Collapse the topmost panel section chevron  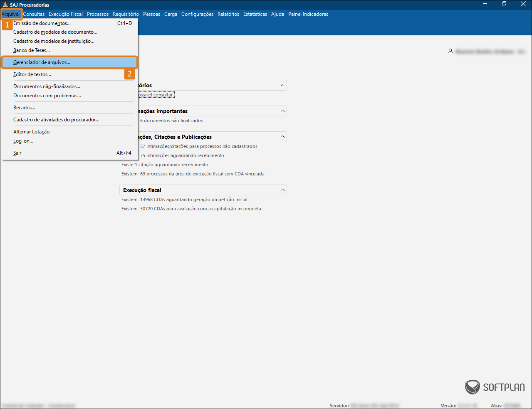(x=282, y=85)
